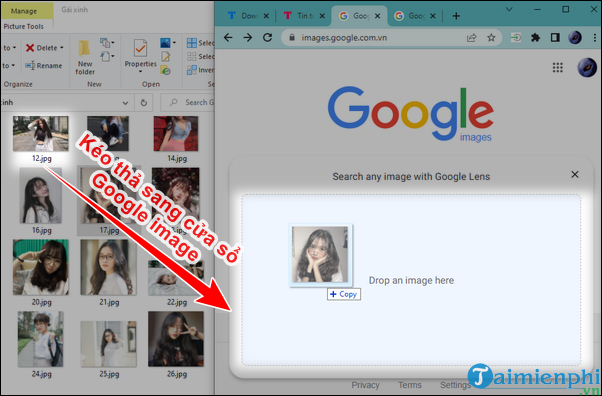
Task: Reload the Google Images page
Action: 268,38
